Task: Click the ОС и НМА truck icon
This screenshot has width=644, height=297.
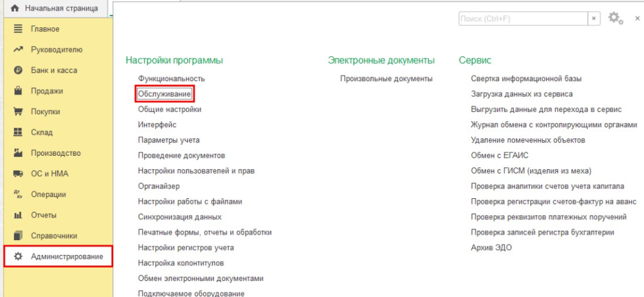Action: [18, 174]
